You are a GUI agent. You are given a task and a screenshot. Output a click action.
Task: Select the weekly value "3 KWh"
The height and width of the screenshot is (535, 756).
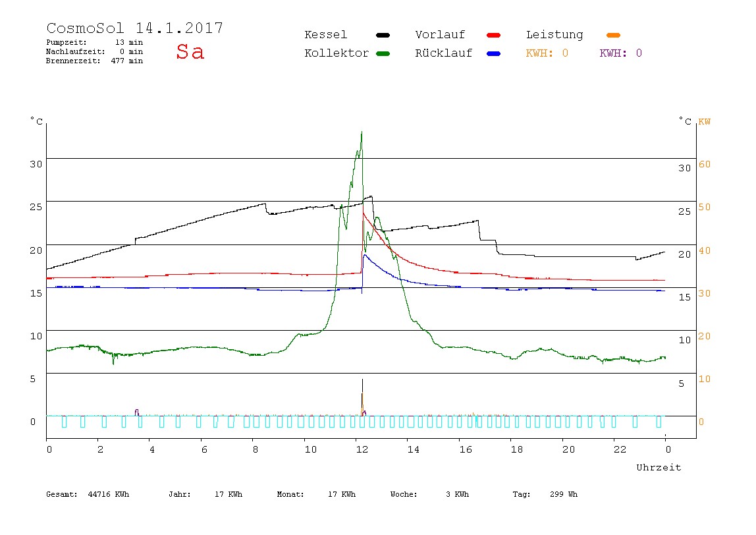click(x=457, y=494)
